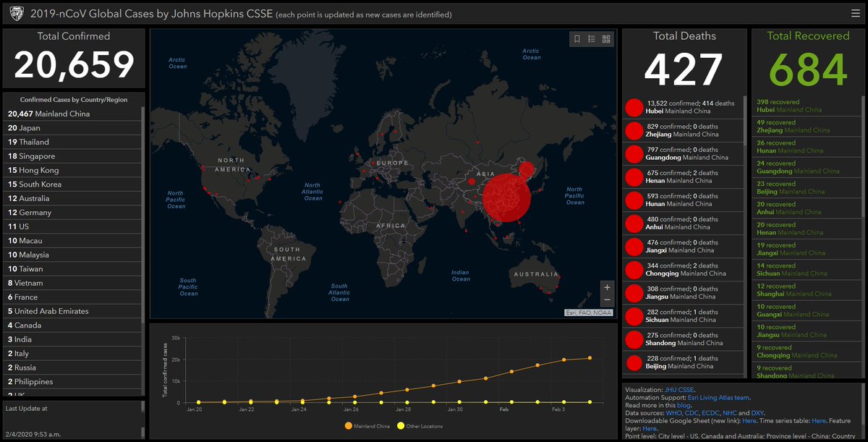Click the red circle beside Beijing deaths row
The width and height of the screenshot is (868, 442).
[634, 362]
